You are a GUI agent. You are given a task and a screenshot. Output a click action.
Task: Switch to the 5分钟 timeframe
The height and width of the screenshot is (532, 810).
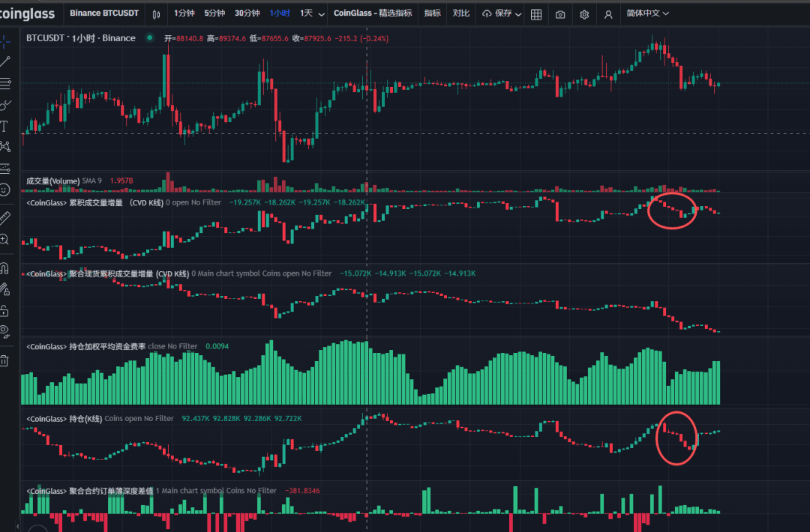[x=214, y=13]
